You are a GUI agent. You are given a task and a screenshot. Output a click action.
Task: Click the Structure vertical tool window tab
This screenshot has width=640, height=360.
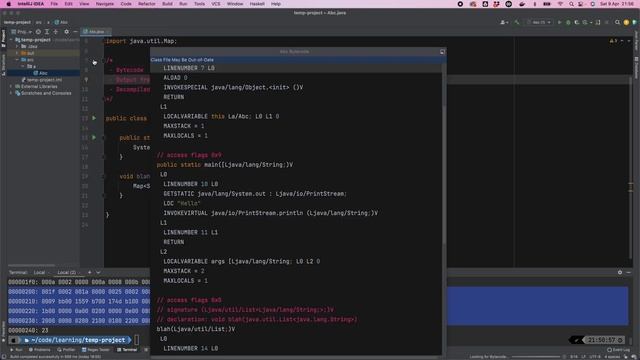pyautogui.click(x=3, y=64)
